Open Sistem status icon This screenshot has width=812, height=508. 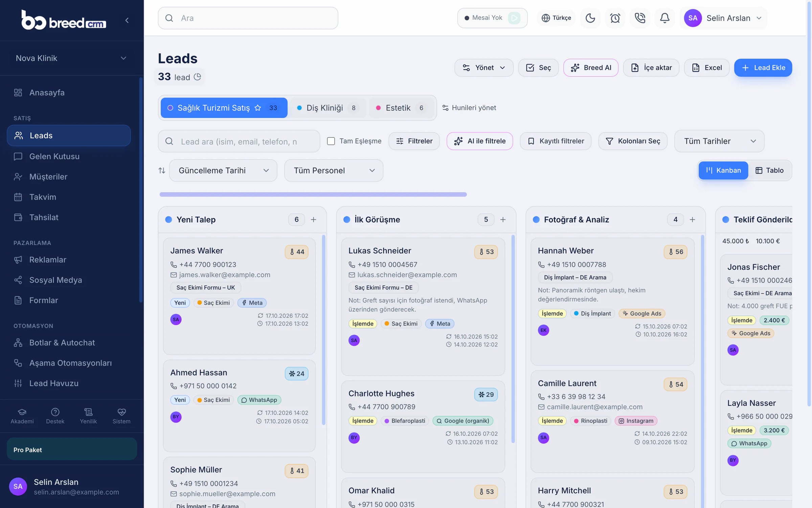click(x=121, y=416)
